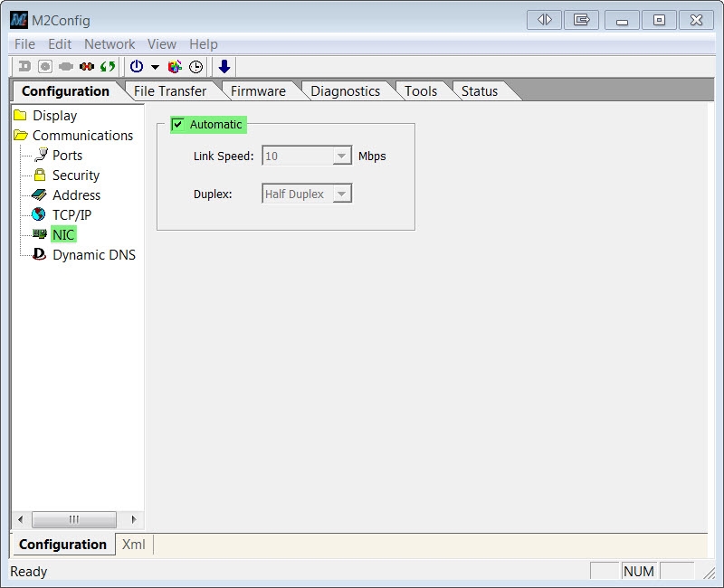Click the tree panel's right scroll arrow
Viewport: 724px width, 588px height.
pyautogui.click(x=133, y=519)
